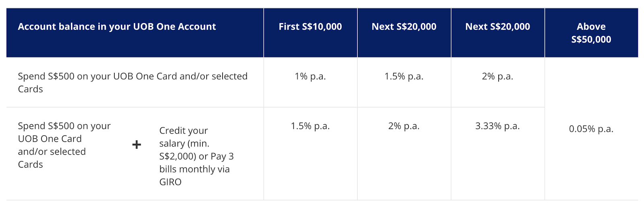Click the '2% p.a.' rate directly above '3.33% p.a.'

coord(497,76)
